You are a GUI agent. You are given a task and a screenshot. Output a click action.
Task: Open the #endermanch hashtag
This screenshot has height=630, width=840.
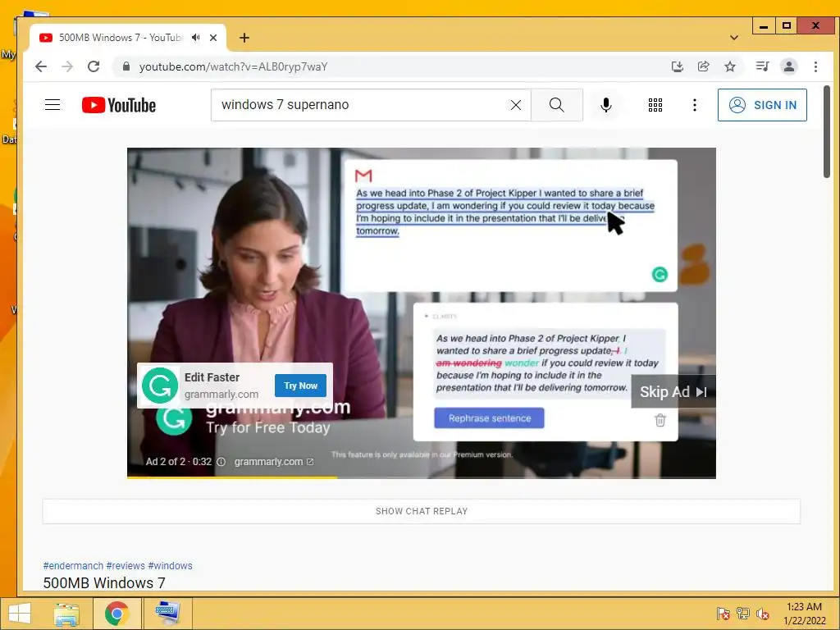coord(73,566)
